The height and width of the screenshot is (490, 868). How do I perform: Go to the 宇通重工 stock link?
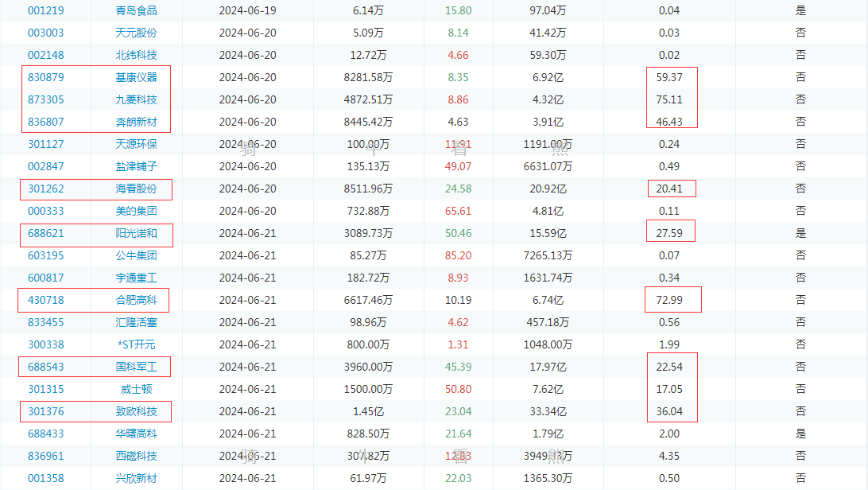point(136,278)
